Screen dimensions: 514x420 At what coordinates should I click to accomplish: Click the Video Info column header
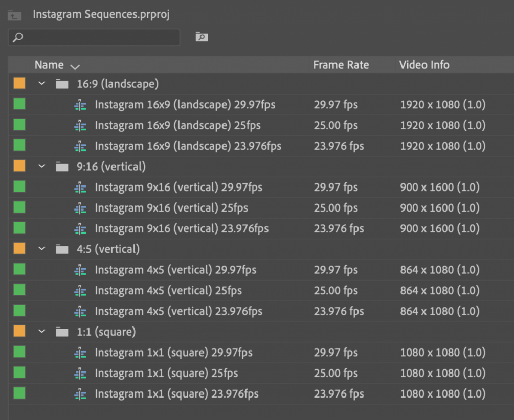pyautogui.click(x=424, y=65)
